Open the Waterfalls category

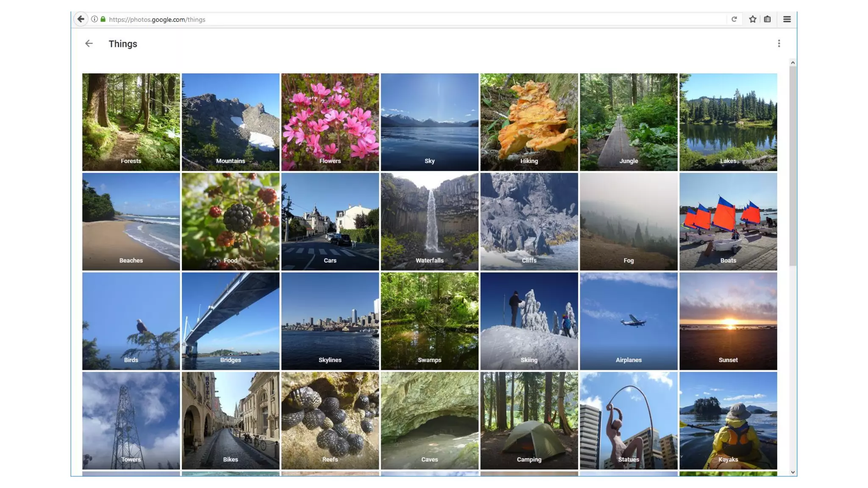(x=429, y=222)
